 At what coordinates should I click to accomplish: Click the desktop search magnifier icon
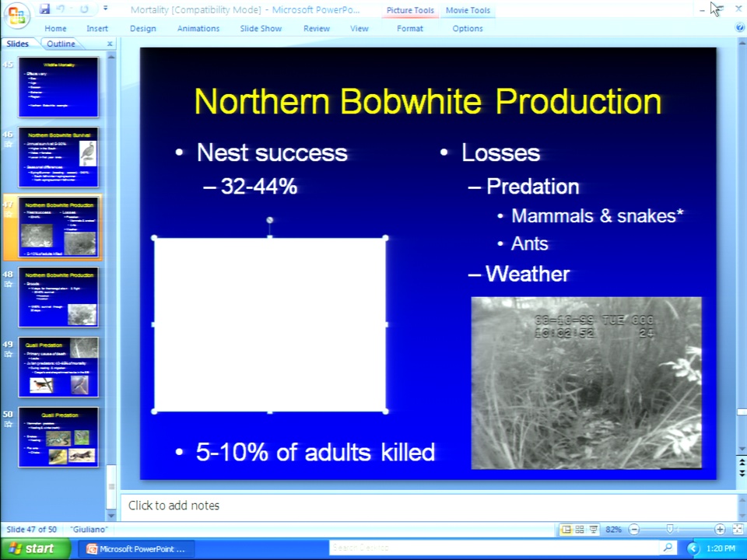tap(668, 548)
